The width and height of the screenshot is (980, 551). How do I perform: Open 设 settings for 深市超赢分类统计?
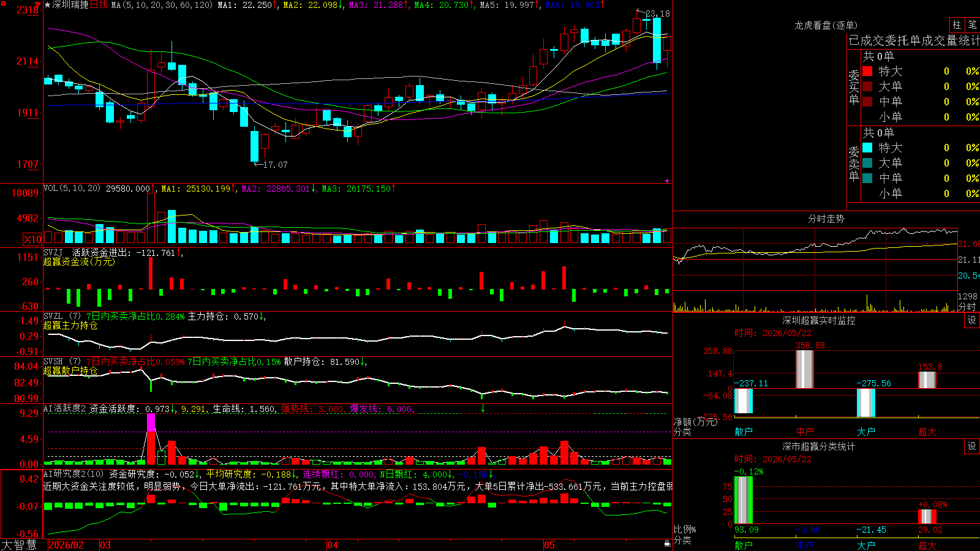point(972,446)
